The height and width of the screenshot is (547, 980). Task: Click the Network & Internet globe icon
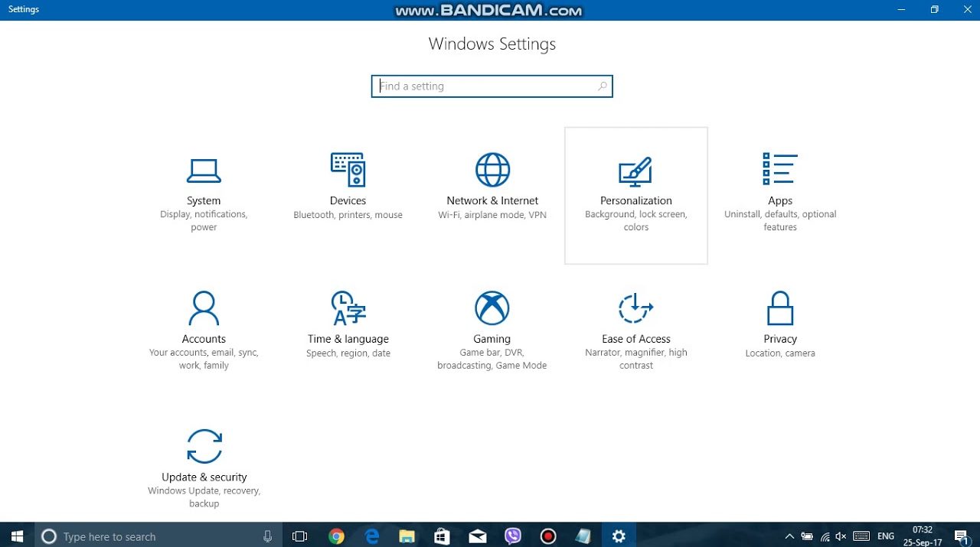(492, 170)
